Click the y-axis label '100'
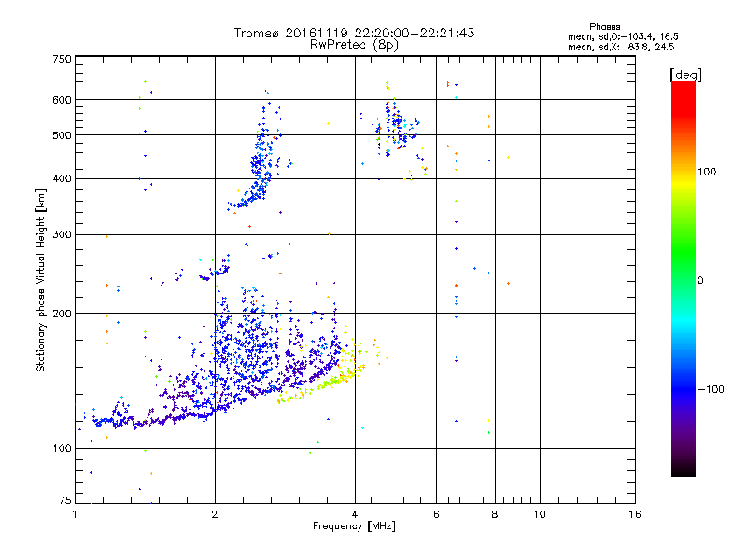Viewport: 747px width, 560px height. [x=62, y=449]
